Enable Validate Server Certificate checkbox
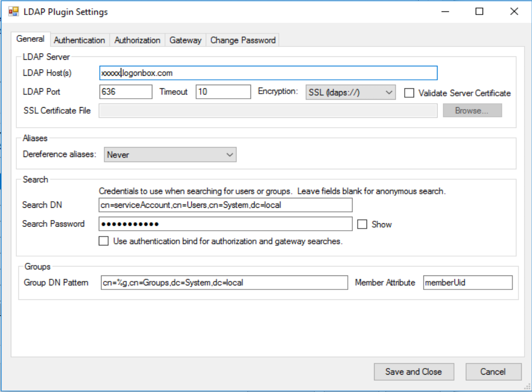 coord(409,93)
